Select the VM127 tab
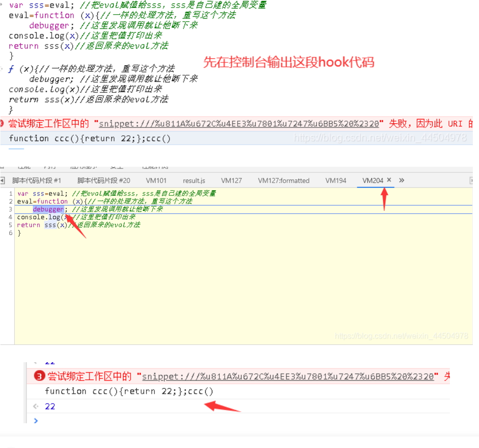This screenshot has height=448, width=479. tap(231, 180)
